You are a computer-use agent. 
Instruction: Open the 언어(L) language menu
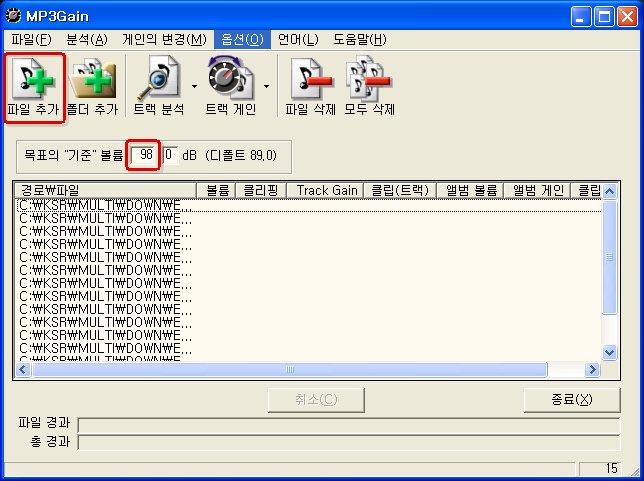298,39
